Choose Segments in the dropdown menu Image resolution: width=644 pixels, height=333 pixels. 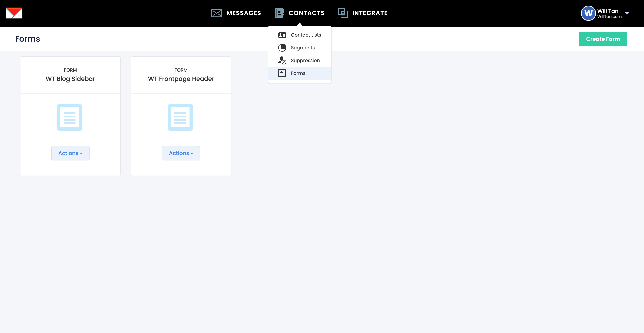303,48
